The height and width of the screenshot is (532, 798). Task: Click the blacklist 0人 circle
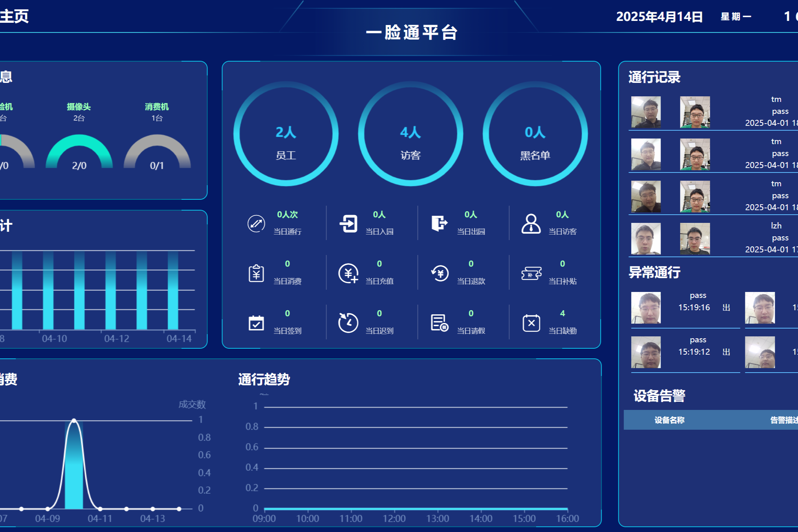coord(535,134)
